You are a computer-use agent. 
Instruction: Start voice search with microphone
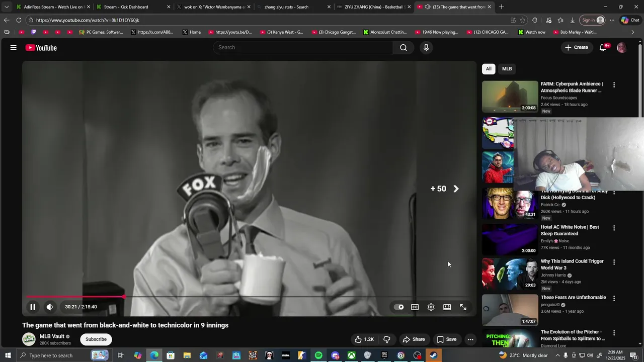(426, 47)
